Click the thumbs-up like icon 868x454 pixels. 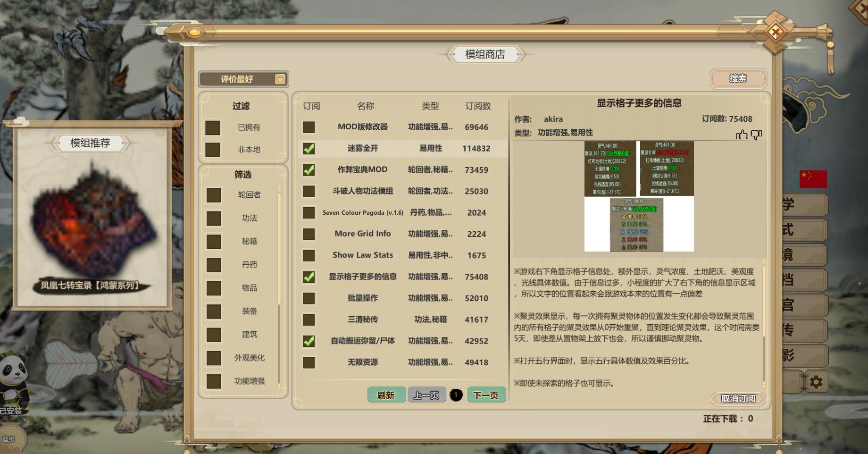click(x=742, y=135)
